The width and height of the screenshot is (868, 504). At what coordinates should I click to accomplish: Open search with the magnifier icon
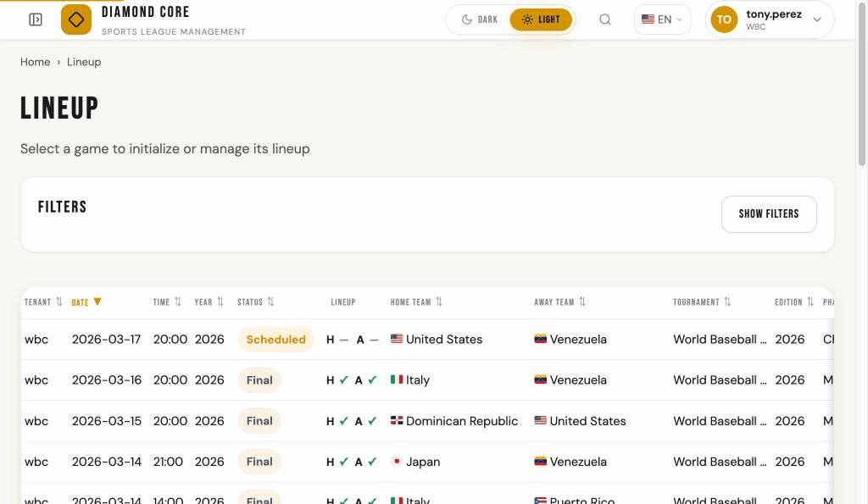(x=605, y=19)
